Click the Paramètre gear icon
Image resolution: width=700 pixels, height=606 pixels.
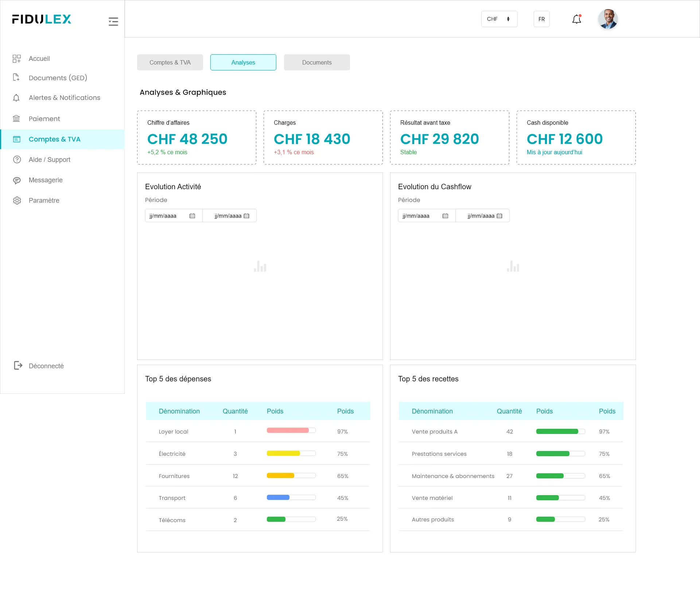click(17, 201)
